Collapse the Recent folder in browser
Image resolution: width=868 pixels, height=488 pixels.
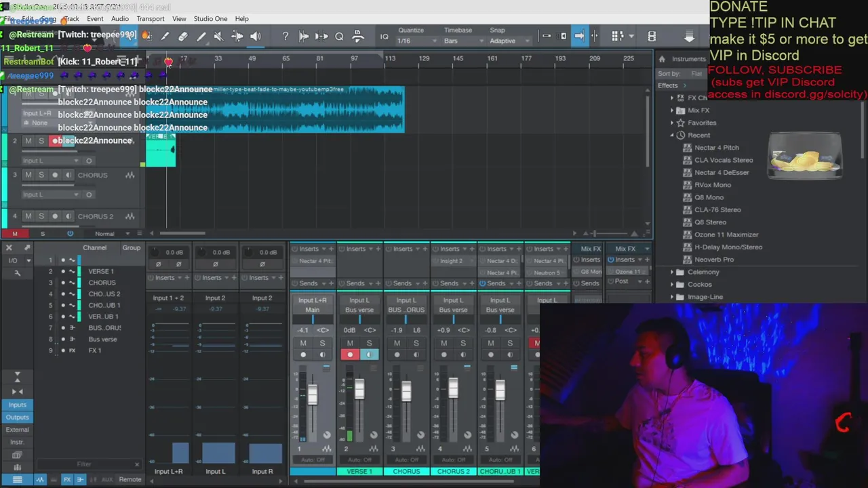672,135
